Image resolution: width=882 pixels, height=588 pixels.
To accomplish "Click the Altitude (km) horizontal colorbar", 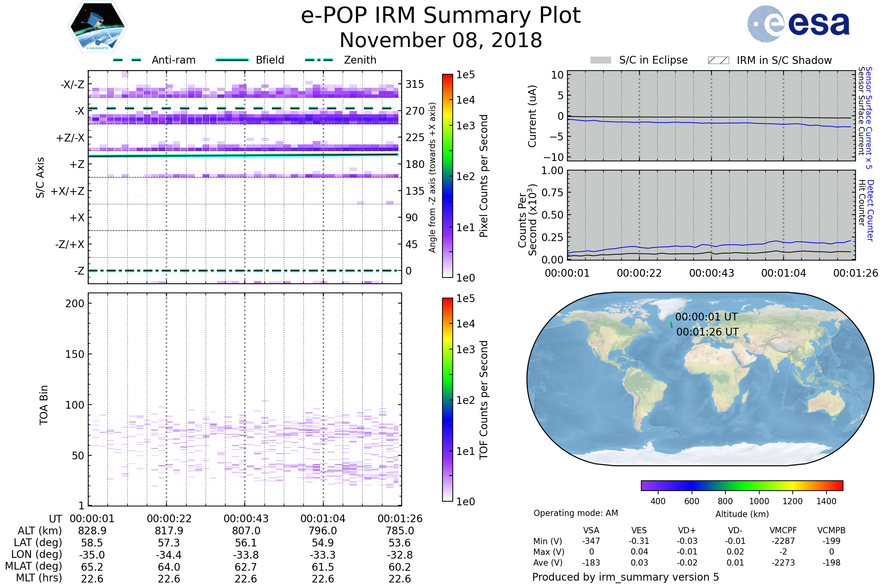I will pos(742,485).
